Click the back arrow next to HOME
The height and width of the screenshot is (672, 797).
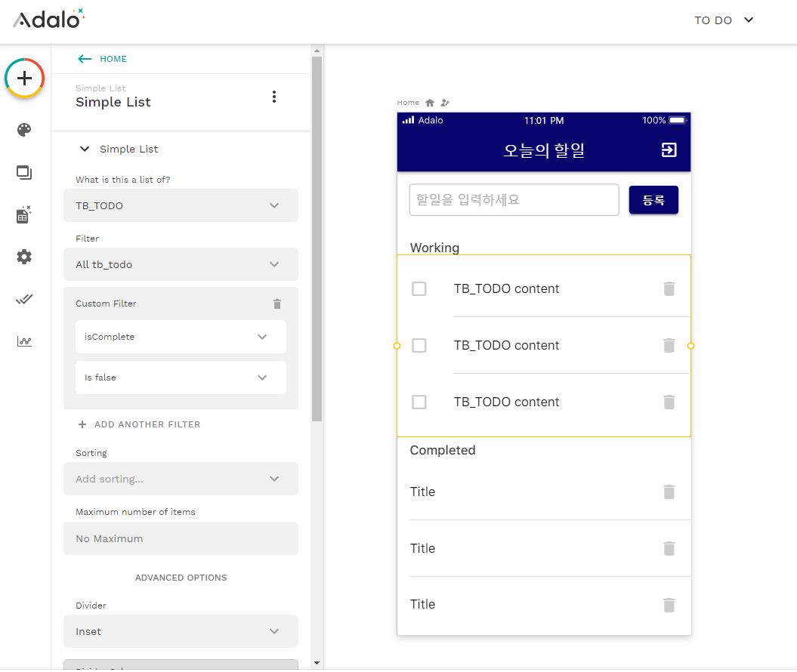[85, 59]
